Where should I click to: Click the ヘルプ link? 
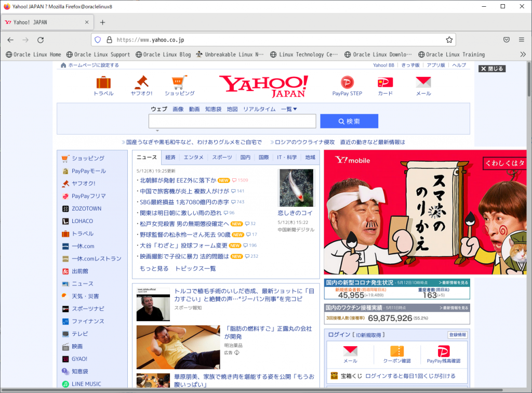tap(459, 65)
